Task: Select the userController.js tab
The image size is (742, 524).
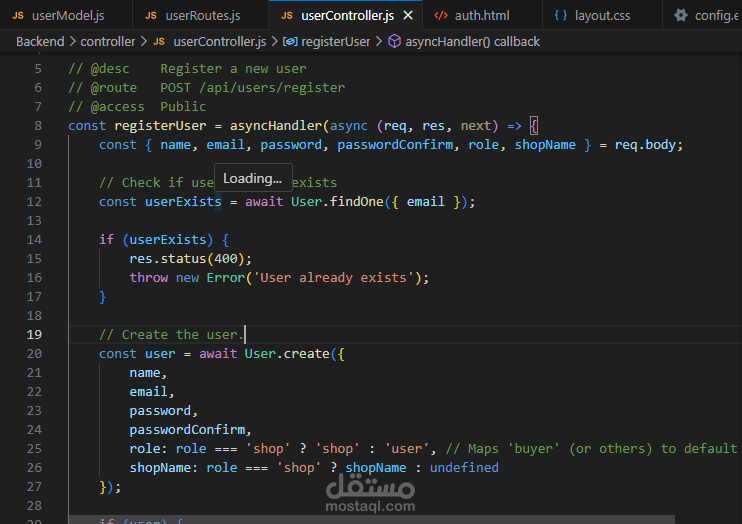Action: point(347,16)
